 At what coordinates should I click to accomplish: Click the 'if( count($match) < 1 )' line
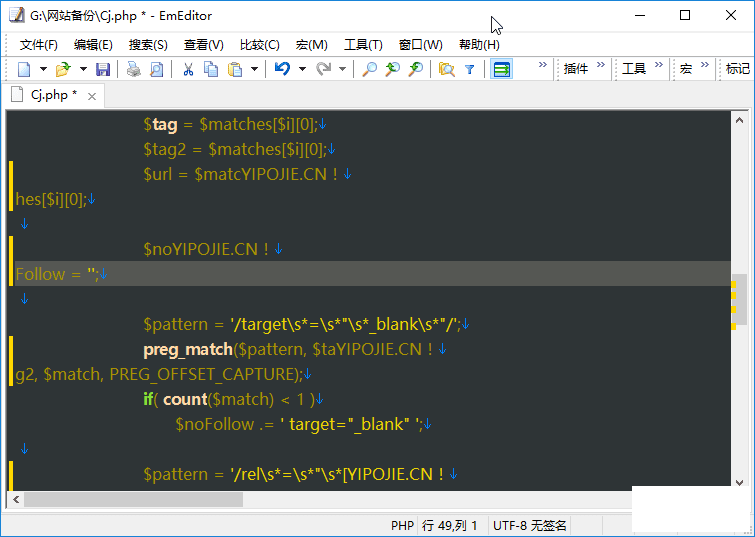click(x=229, y=399)
